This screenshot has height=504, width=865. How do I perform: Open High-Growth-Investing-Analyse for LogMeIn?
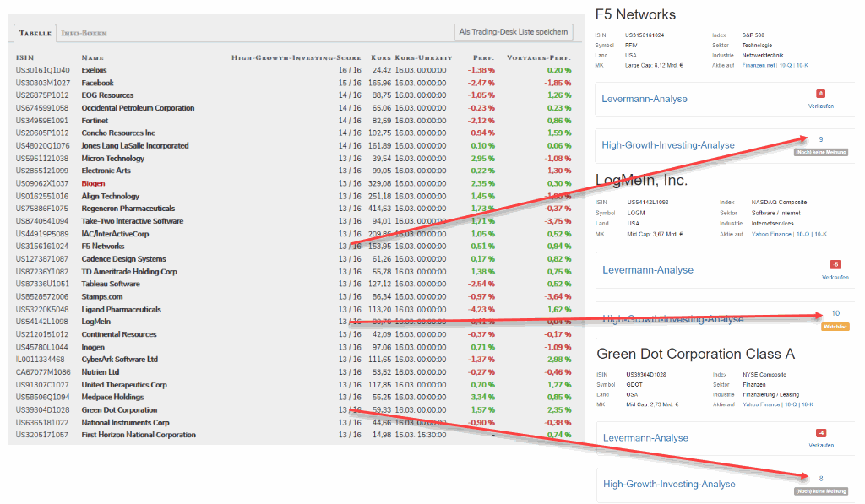(673, 319)
